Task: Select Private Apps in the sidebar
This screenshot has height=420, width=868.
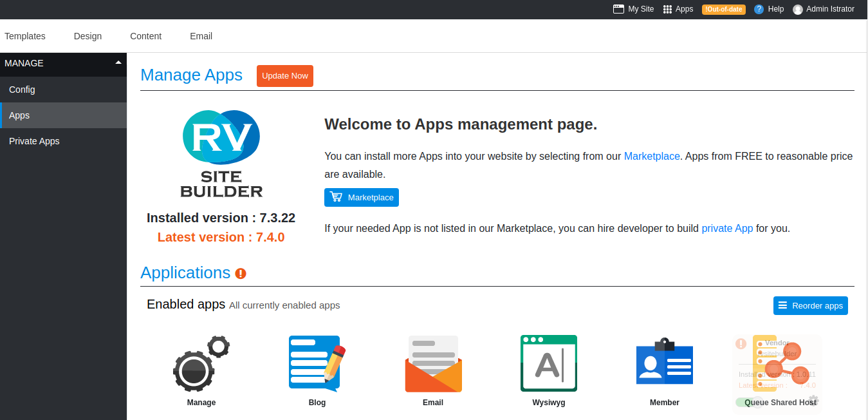Action: click(x=64, y=141)
